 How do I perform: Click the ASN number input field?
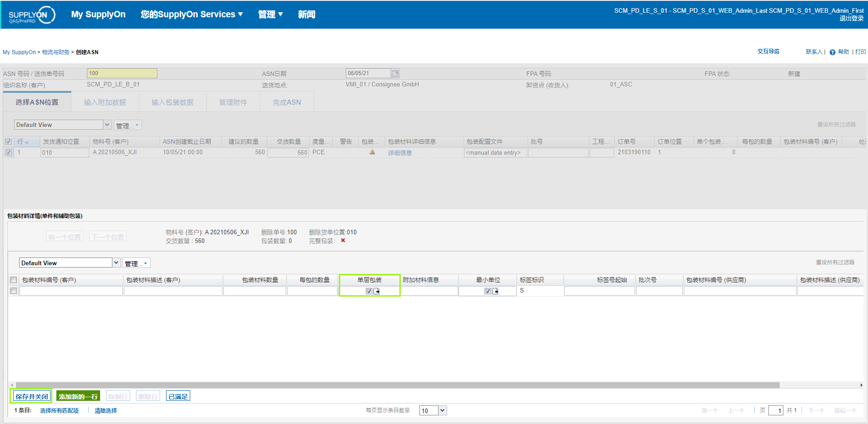click(122, 73)
